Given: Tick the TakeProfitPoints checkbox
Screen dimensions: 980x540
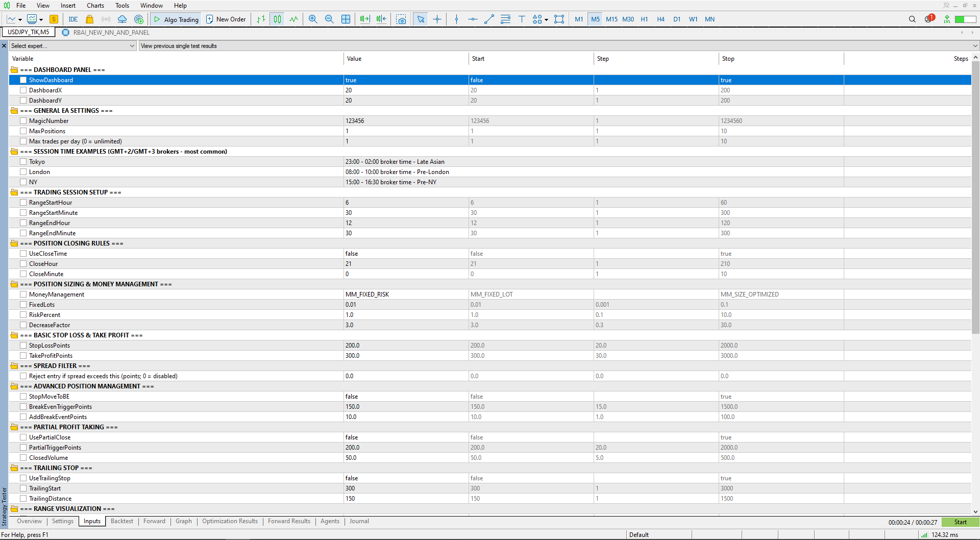Looking at the screenshot, I should point(23,356).
